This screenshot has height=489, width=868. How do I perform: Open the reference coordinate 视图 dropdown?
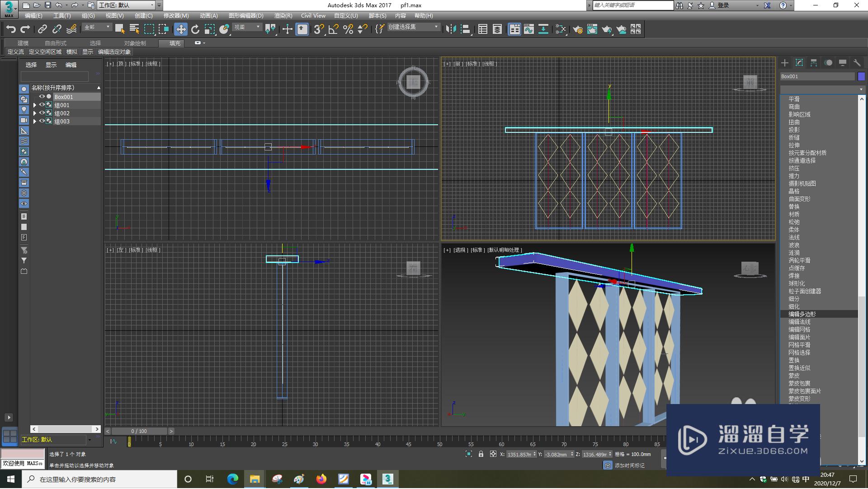(x=247, y=28)
